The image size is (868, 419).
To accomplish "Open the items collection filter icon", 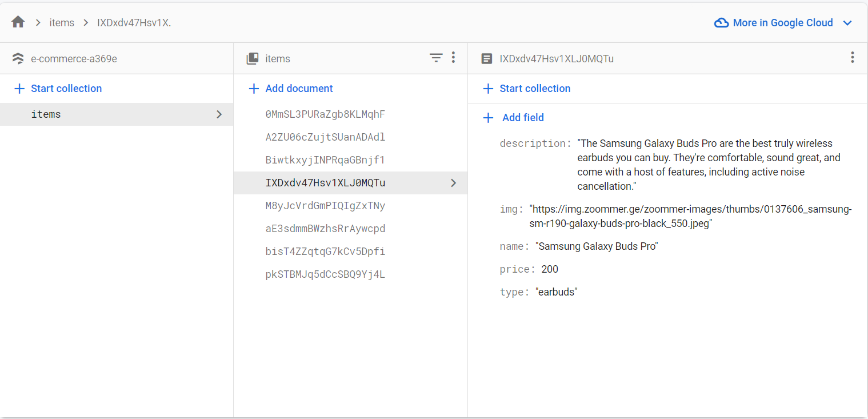I will point(436,58).
